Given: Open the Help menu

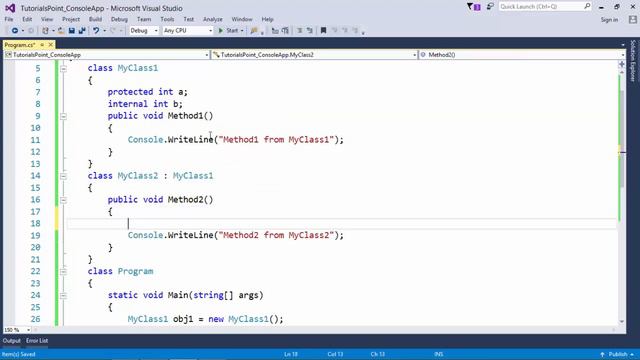Looking at the screenshot, I should tap(267, 19).
